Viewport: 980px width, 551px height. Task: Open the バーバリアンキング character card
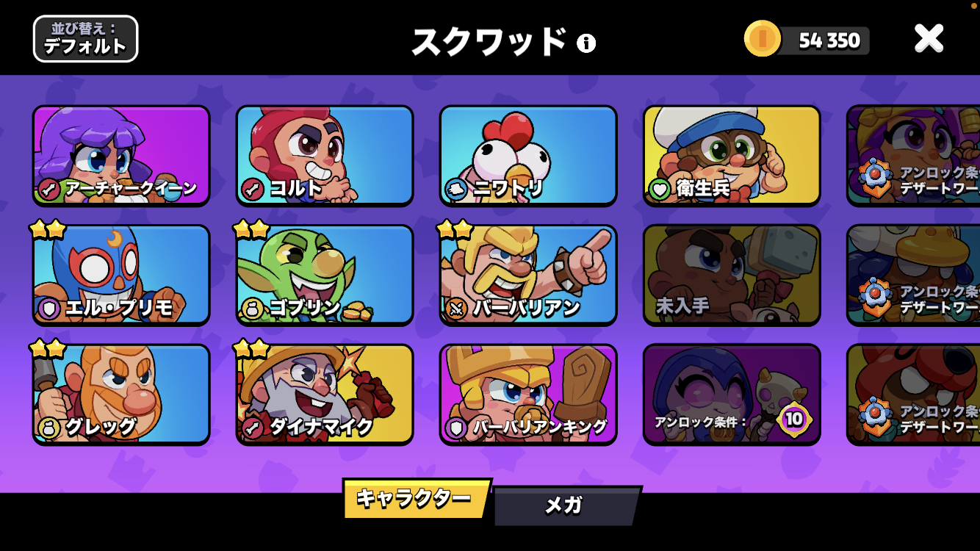[528, 394]
